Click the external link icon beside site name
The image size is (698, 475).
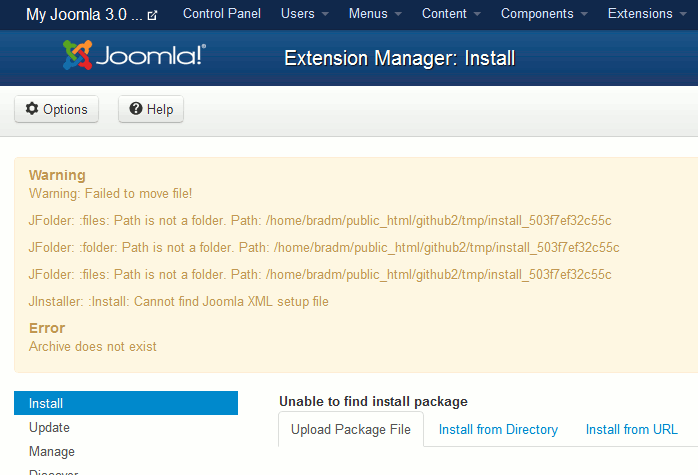152,15
